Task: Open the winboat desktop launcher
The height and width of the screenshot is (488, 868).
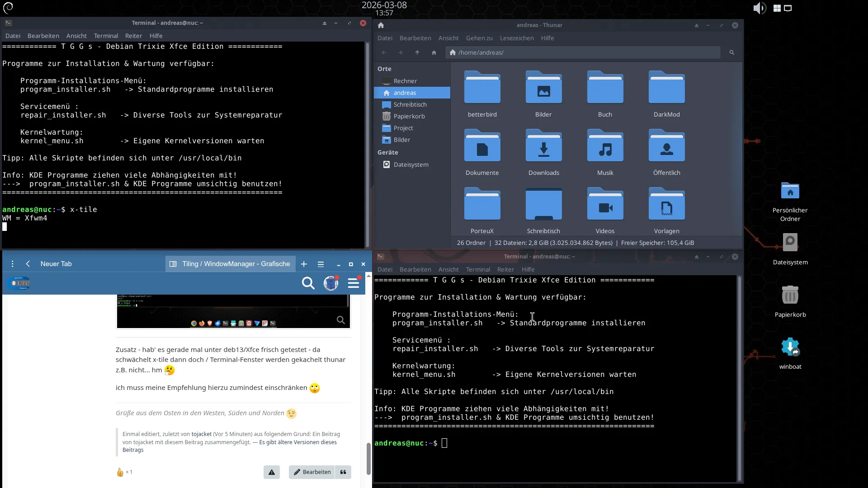Action: 790,347
